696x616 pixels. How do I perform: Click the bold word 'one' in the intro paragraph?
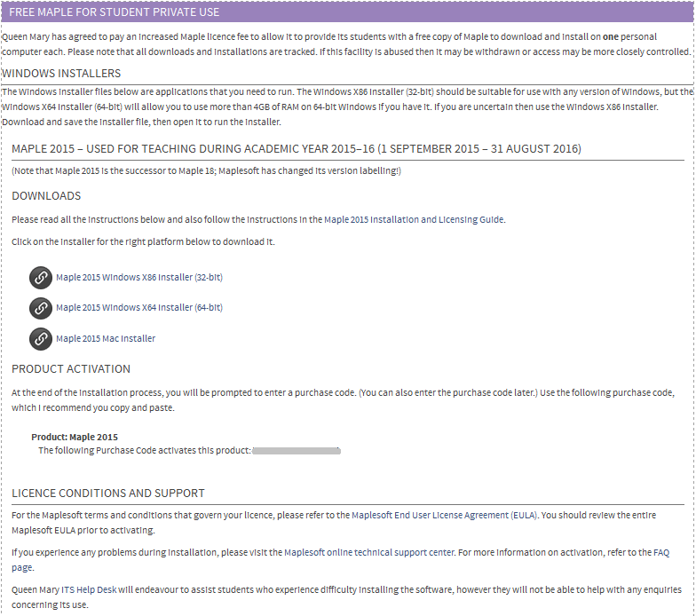[x=611, y=37]
